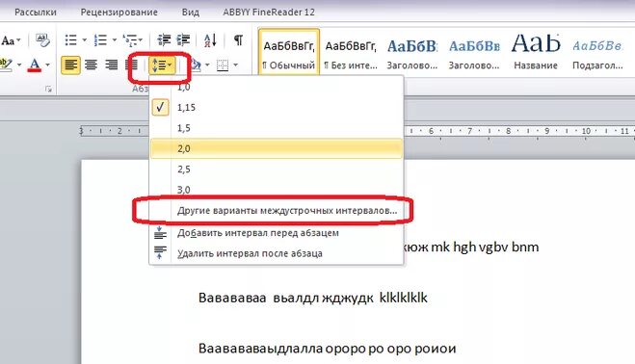635x364 pixels.
Task: Click text line starting with Вавававаа
Action: coord(312,298)
